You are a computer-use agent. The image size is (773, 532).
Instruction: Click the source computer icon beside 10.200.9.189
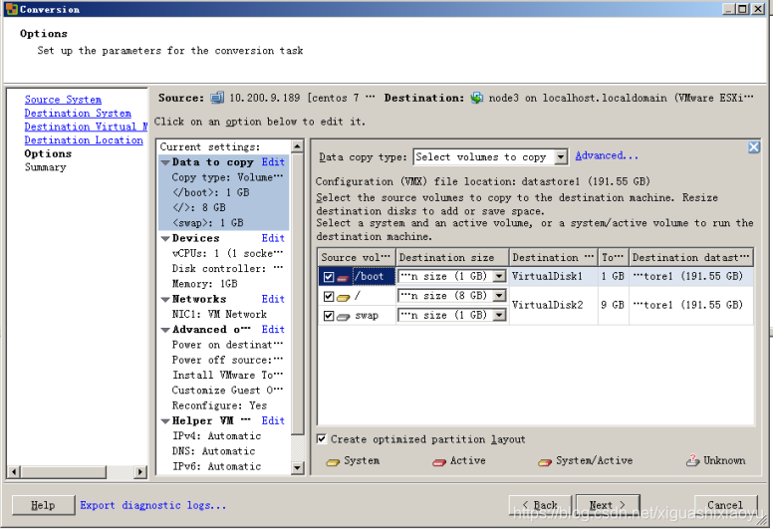tap(217, 98)
